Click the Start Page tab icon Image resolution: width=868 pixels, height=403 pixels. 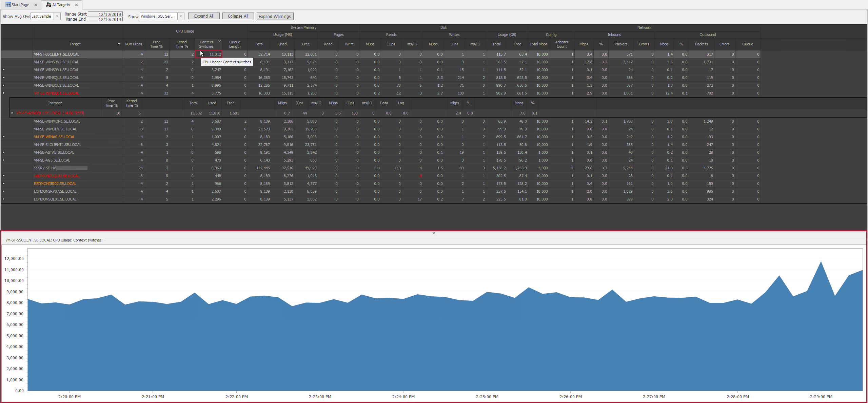coord(7,4)
